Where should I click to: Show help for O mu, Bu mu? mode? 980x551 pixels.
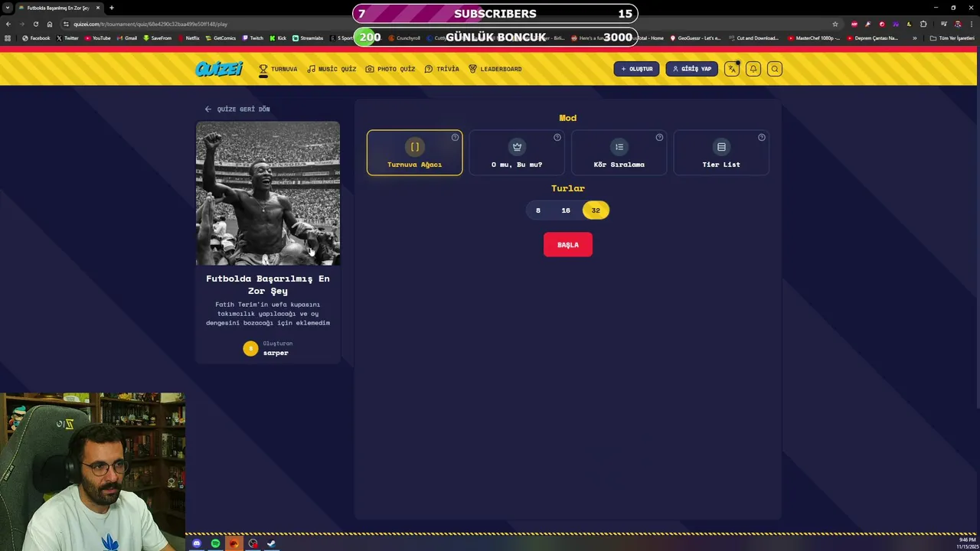click(x=557, y=138)
